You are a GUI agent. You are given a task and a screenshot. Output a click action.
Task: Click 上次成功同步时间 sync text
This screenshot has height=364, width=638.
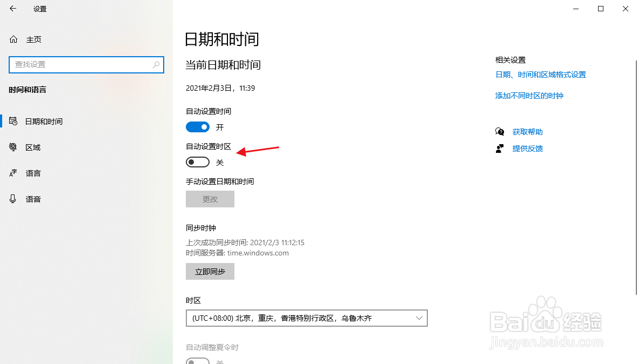tap(245, 242)
